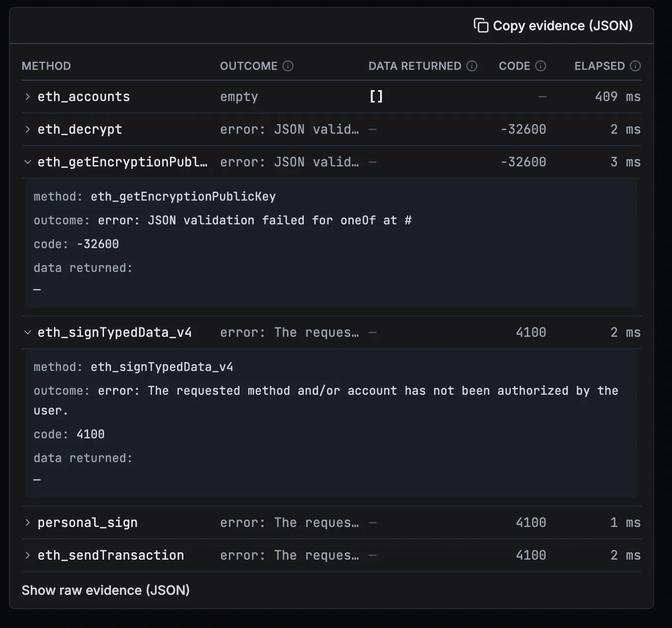
Task: Open the ELAPSED column info icon
Action: (x=635, y=66)
